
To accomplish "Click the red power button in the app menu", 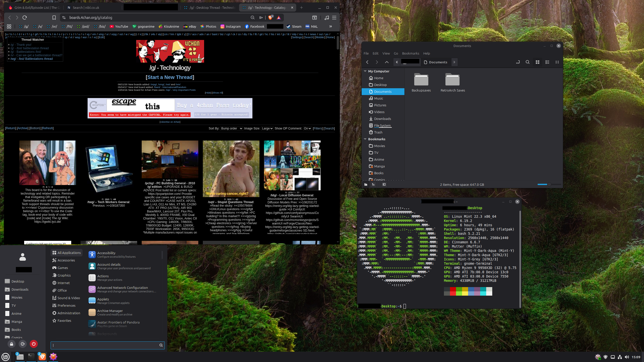I will (x=34, y=344).
